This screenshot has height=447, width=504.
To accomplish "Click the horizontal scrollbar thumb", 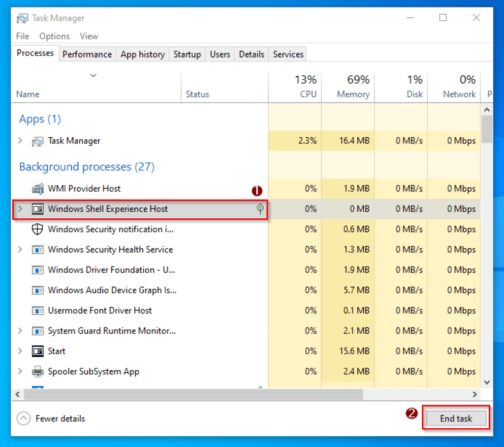I will point(193,394).
